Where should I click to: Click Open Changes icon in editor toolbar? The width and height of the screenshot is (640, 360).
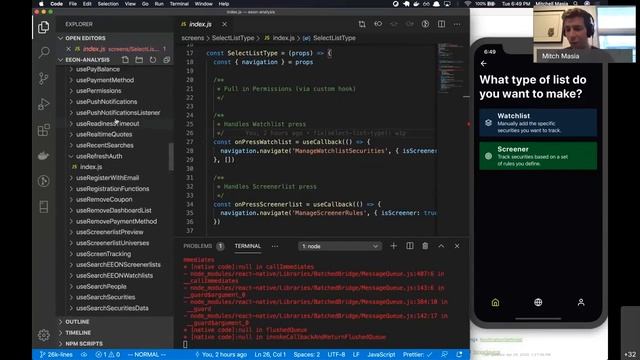pos(362,24)
